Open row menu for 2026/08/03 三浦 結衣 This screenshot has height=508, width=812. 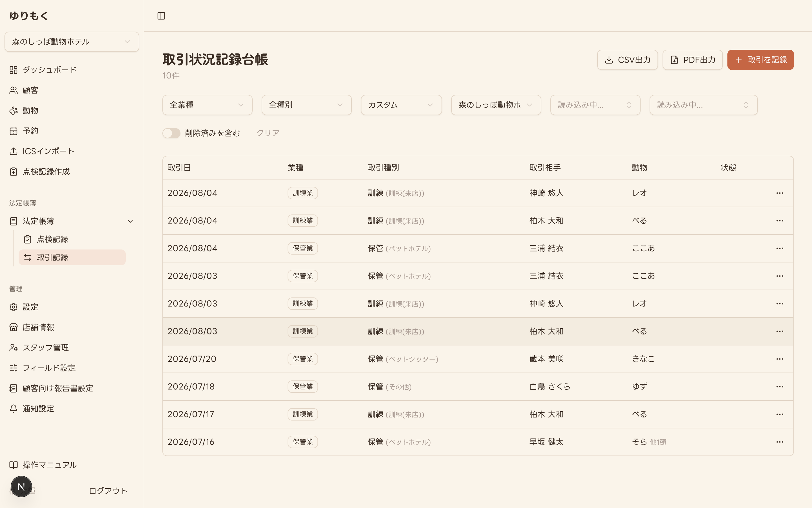pyautogui.click(x=780, y=276)
